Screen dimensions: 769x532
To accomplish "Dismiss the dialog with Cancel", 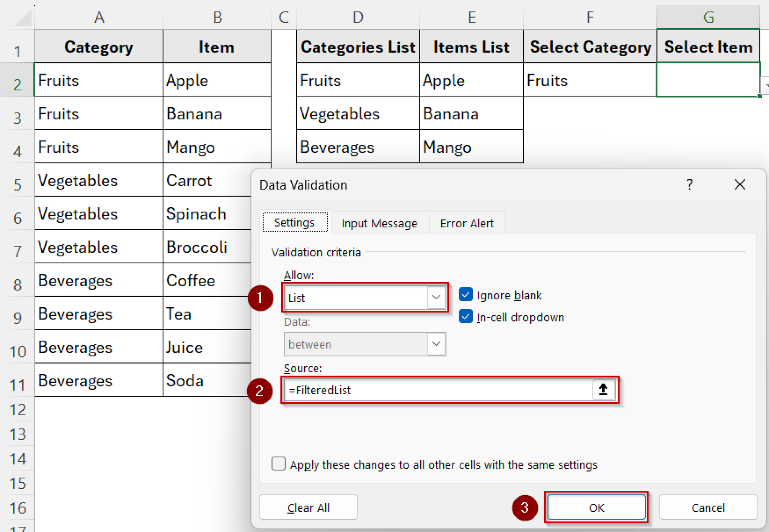I will tap(707, 508).
